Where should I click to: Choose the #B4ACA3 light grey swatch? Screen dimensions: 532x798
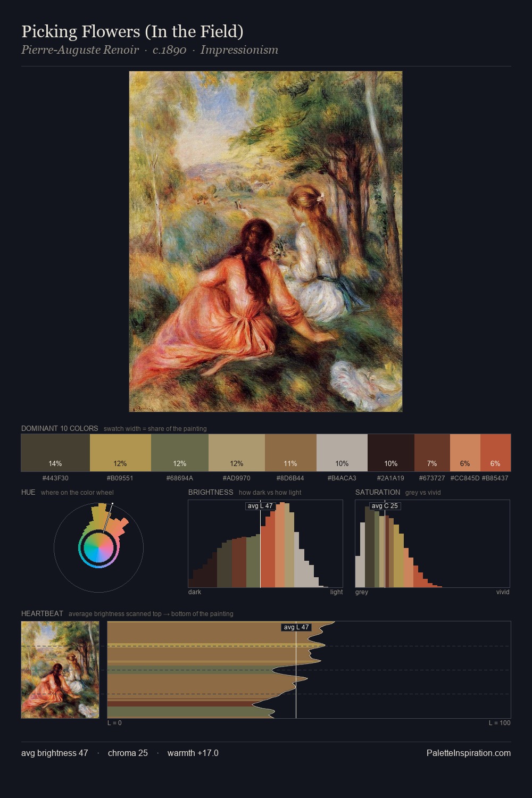(x=342, y=453)
